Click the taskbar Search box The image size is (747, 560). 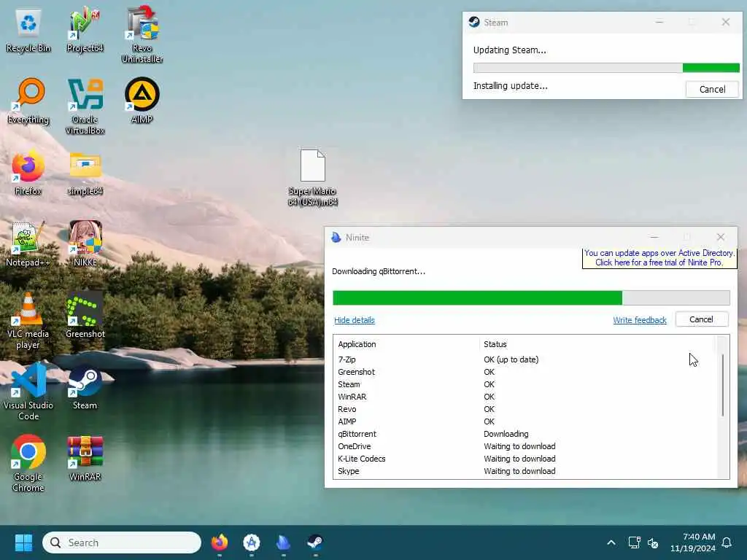pos(122,542)
